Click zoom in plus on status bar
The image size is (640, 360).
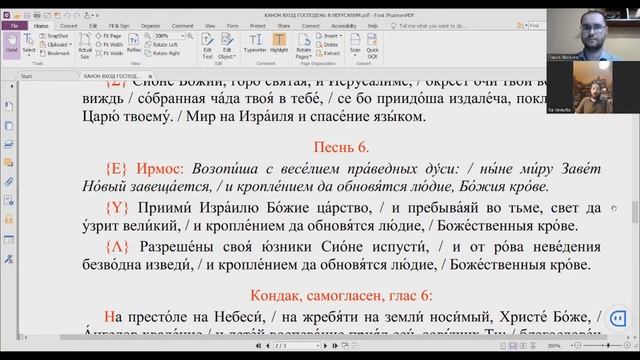[x=627, y=346]
